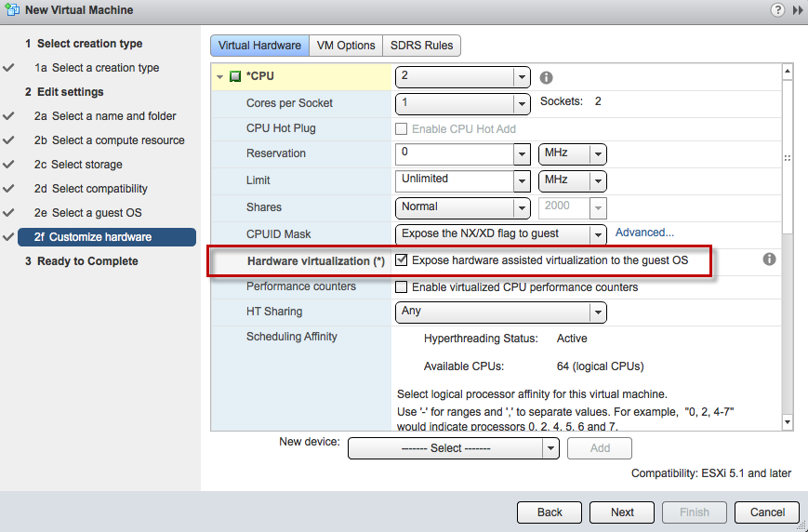
Task: Go to step 2e Select a guest OS
Action: point(87,213)
